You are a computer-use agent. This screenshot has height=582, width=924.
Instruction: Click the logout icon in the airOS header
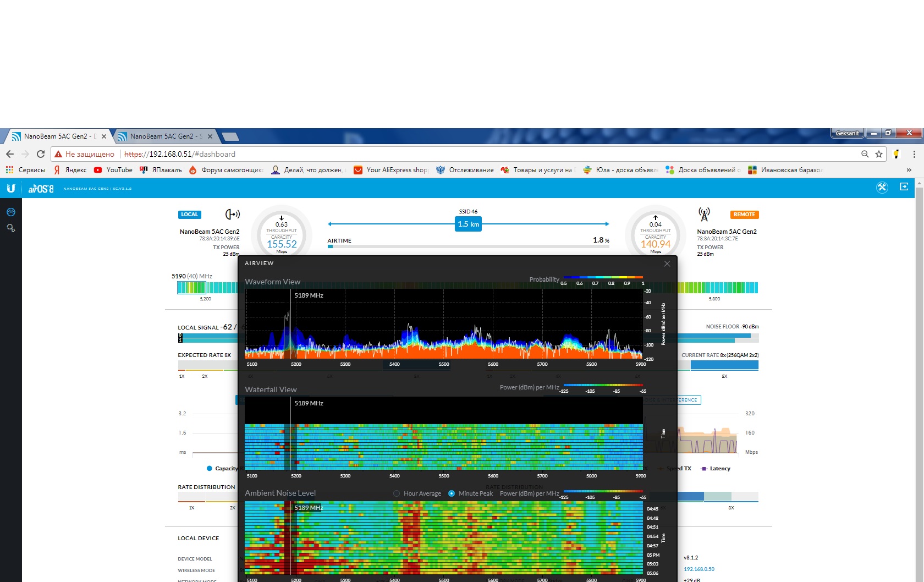(904, 187)
